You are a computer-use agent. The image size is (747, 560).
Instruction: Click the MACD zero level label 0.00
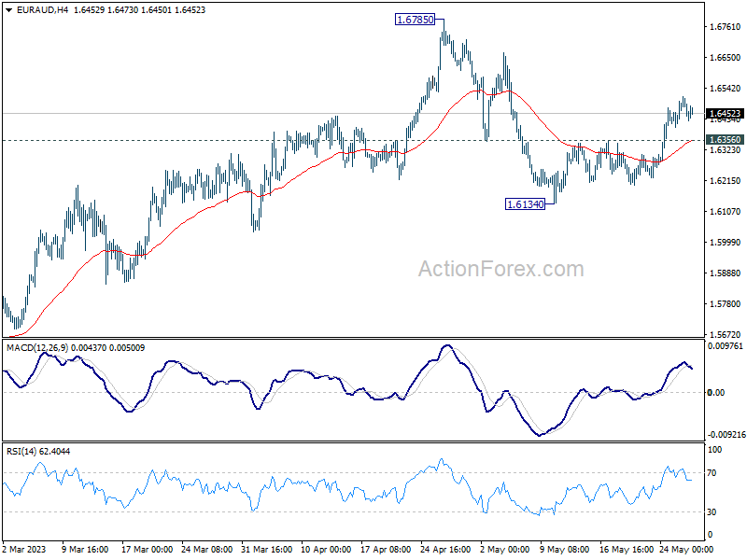pyautogui.click(x=716, y=392)
